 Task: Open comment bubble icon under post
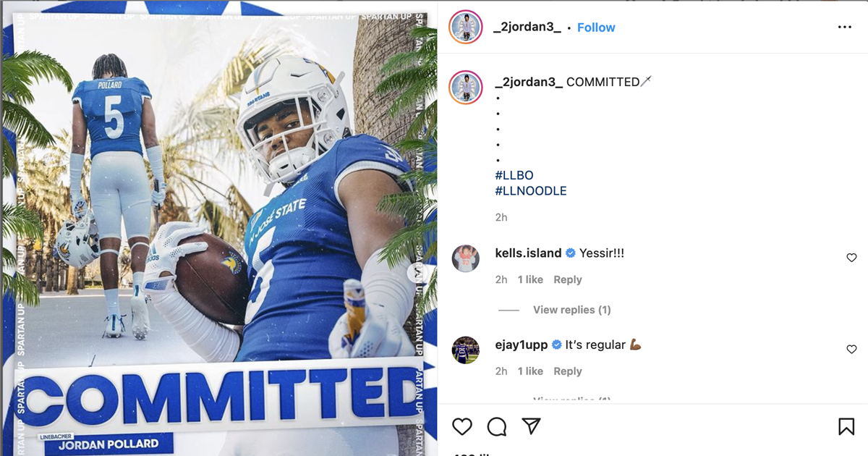pos(497,426)
